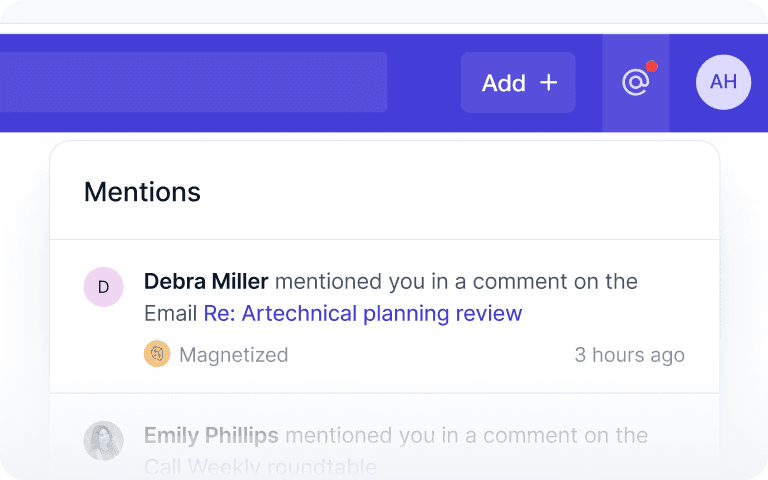Click the Magnetized company logo icon
This screenshot has width=768, height=480.
pos(156,354)
